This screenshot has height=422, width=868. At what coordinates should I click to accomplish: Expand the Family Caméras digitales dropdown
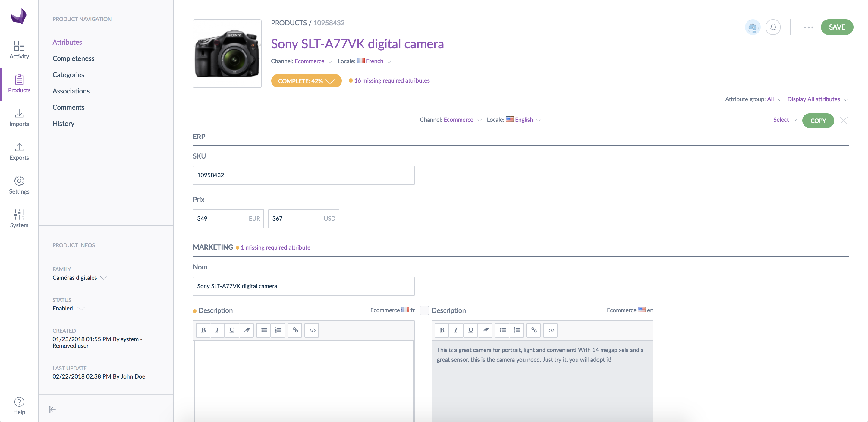click(x=80, y=277)
